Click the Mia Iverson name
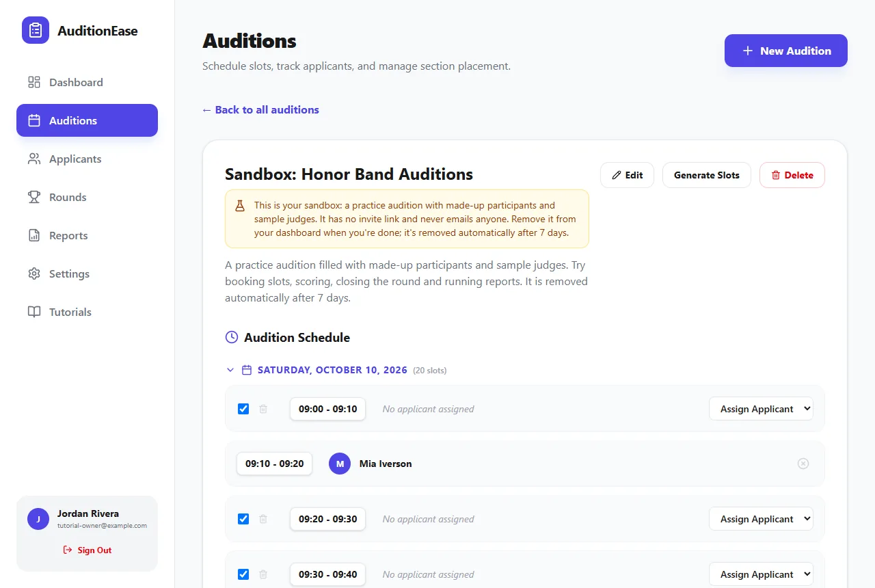 386,464
